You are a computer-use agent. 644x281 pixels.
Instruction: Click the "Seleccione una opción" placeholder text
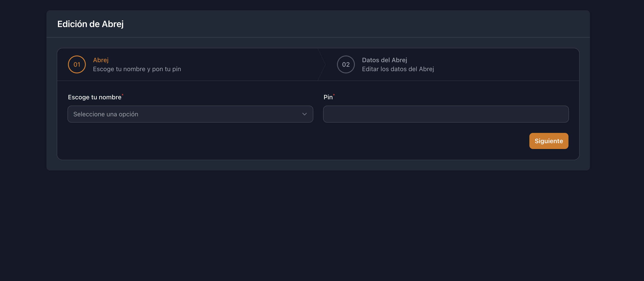(106, 114)
